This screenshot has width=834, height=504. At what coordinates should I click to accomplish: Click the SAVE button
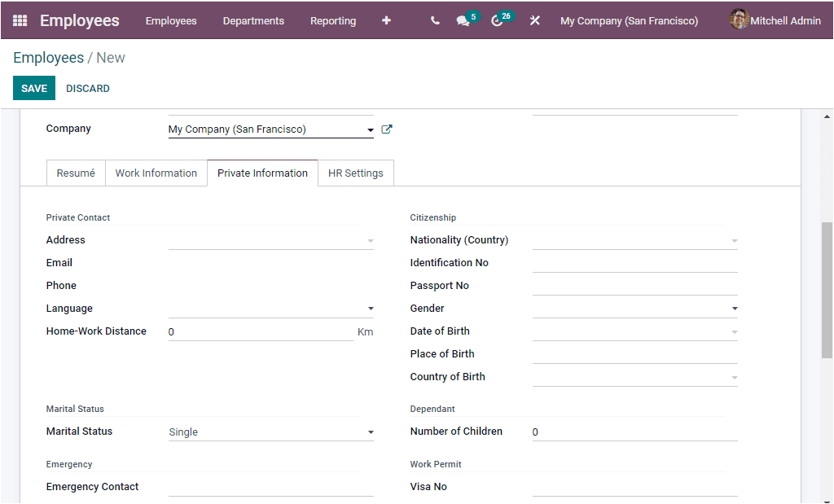click(33, 88)
